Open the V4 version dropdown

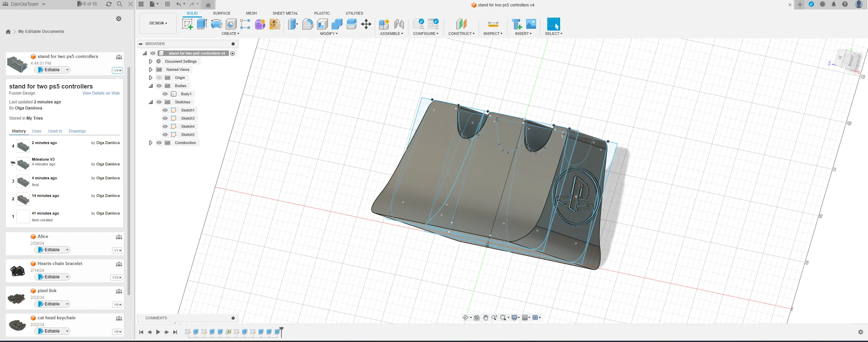(117, 71)
